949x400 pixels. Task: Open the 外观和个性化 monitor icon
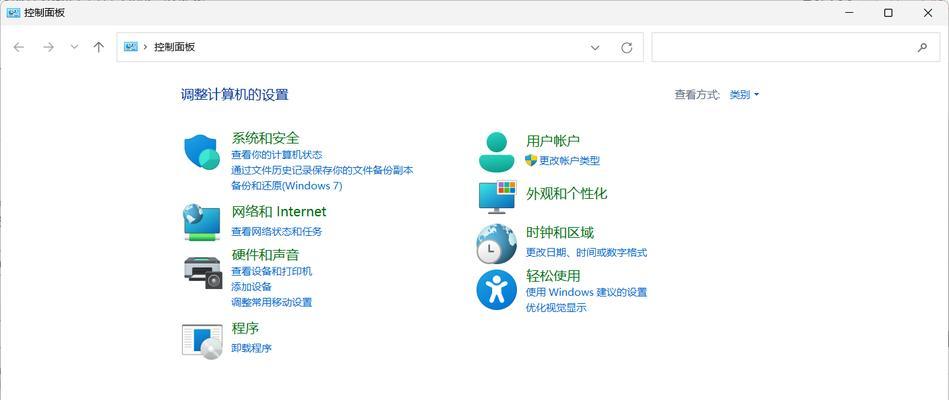point(497,197)
